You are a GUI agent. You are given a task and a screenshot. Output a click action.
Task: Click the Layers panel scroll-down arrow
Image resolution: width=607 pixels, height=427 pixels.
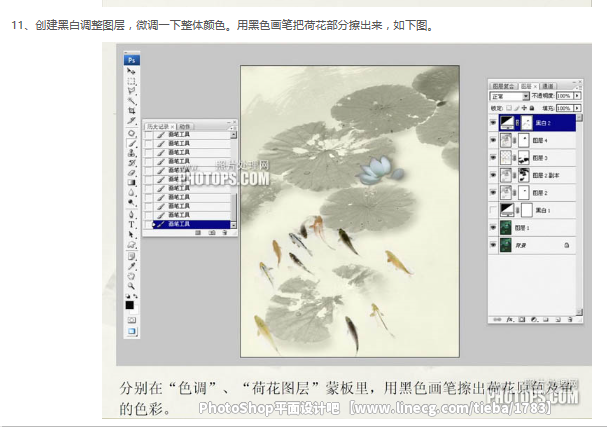click(580, 312)
